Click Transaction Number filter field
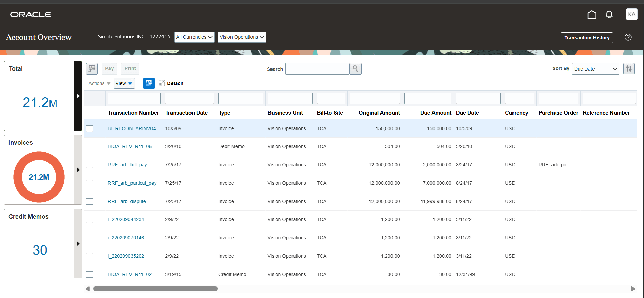Screen dimensions: 644x298 [134, 98]
